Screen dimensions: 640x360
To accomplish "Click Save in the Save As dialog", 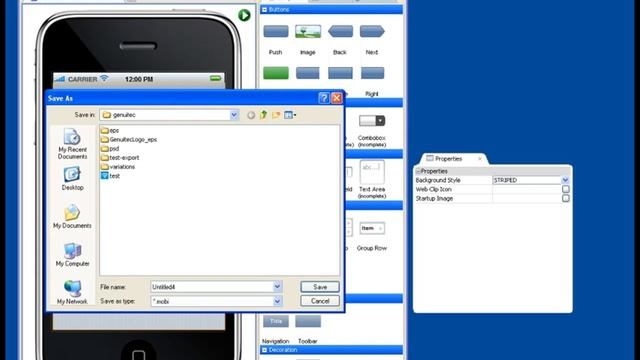I will 320,287.
